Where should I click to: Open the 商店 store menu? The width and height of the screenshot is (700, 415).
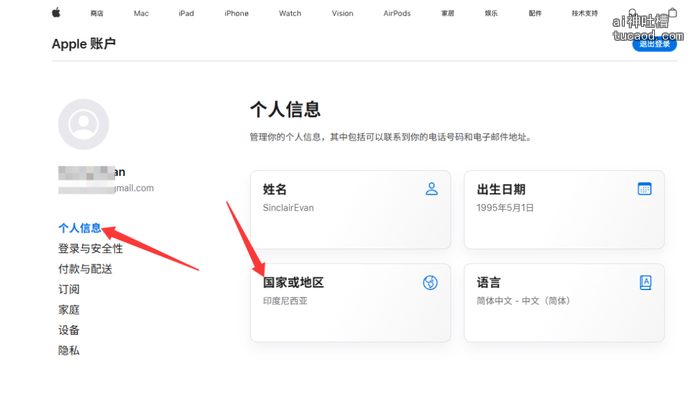click(97, 13)
